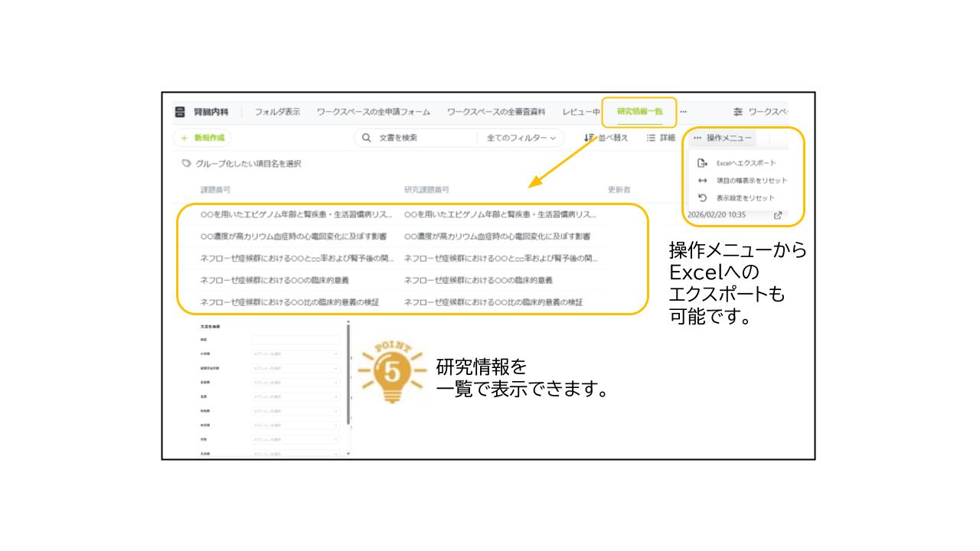Click the 項目の幅表示をリセット arrows icon

click(x=702, y=180)
